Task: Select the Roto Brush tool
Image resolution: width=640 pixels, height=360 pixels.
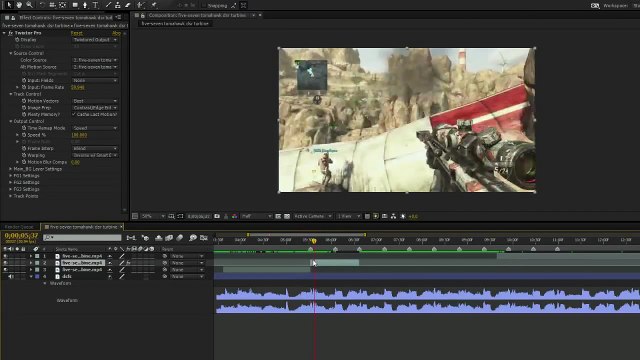Action: pyautogui.click(x=141, y=5)
